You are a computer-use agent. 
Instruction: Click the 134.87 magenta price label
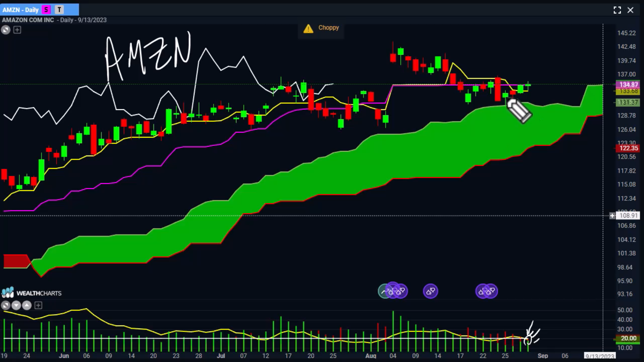point(628,85)
